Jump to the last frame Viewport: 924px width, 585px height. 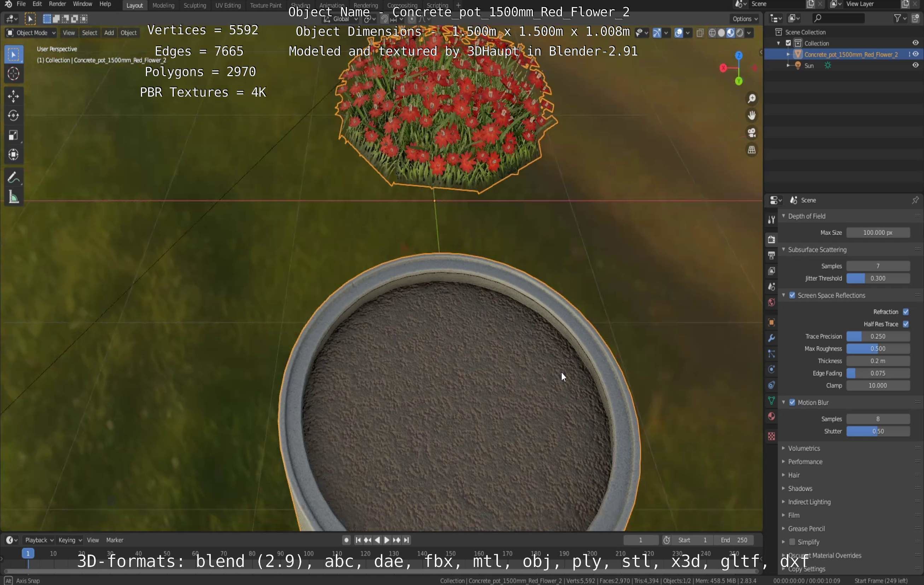tap(406, 540)
